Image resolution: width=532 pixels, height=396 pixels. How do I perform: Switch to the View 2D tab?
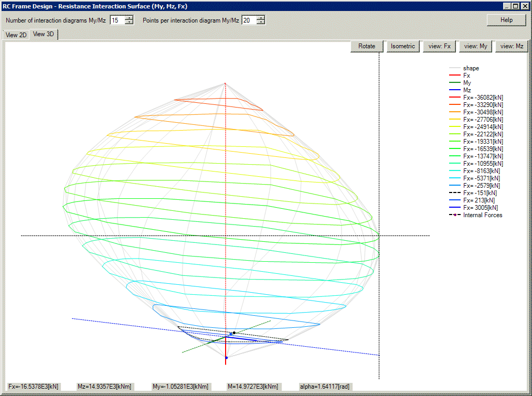click(x=16, y=35)
